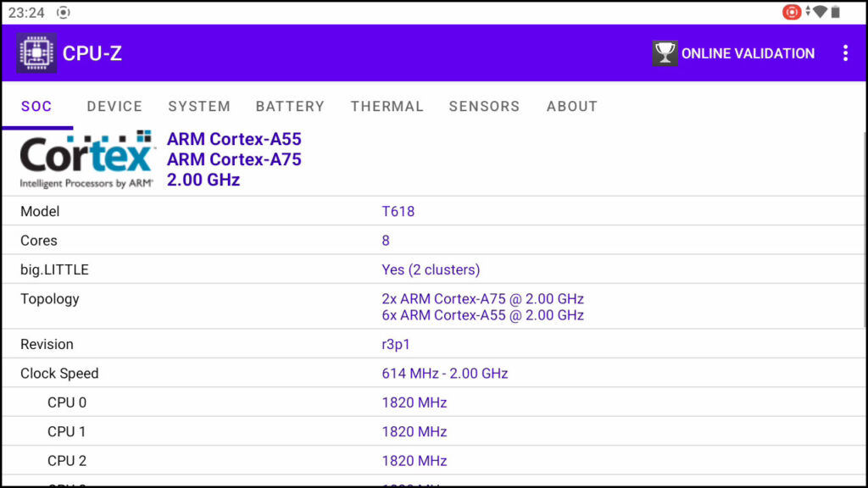
Task: Tap the Model T618 row
Action: (434, 212)
